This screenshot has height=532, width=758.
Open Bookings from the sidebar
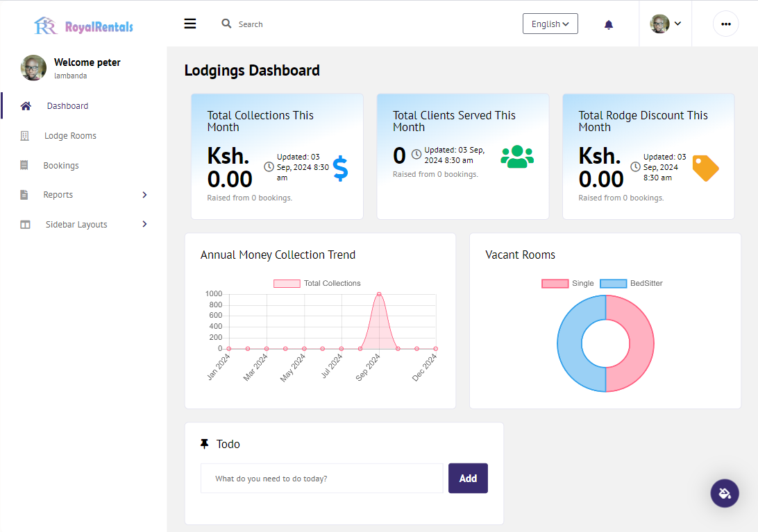click(x=61, y=165)
